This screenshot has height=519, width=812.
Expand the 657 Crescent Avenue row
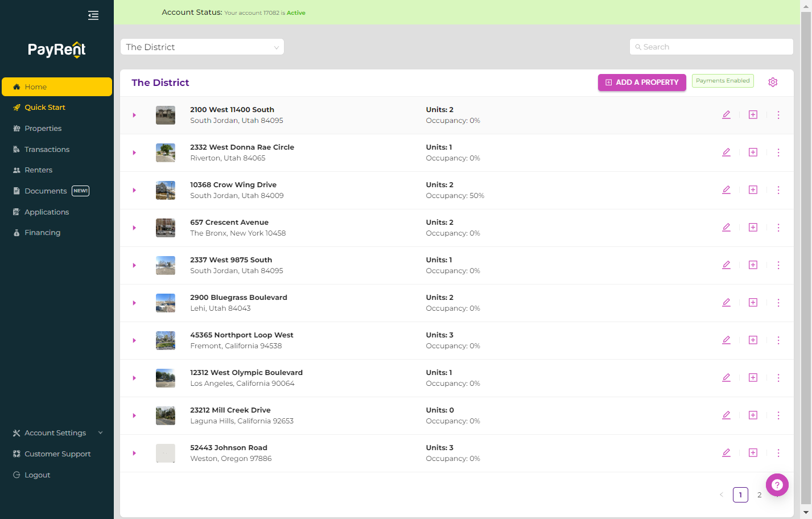pyautogui.click(x=134, y=228)
